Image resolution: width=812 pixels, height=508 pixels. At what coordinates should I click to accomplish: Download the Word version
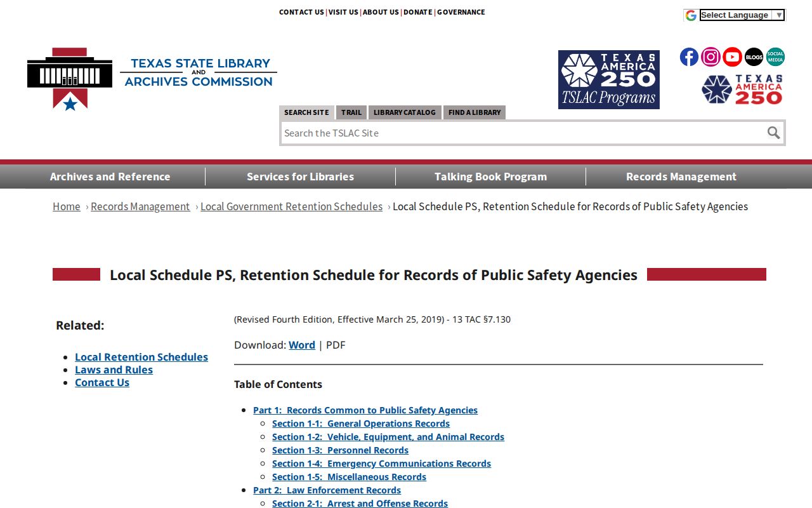(x=302, y=345)
